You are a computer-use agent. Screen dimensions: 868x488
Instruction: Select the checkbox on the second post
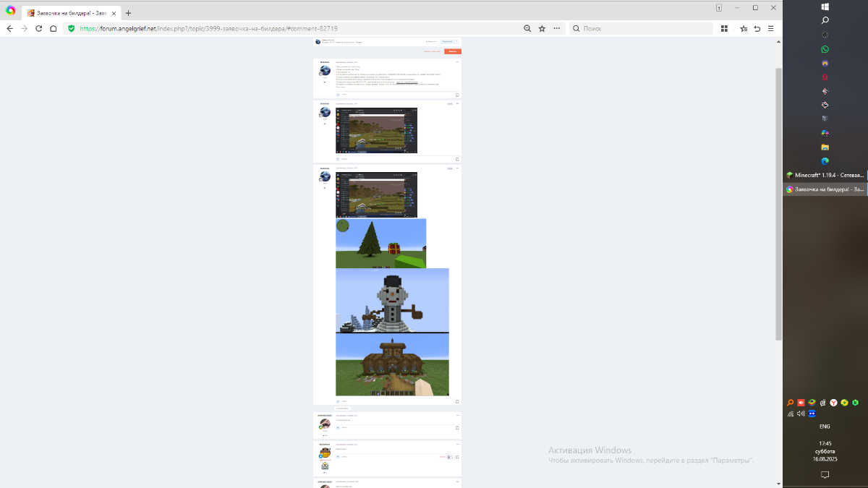click(457, 159)
